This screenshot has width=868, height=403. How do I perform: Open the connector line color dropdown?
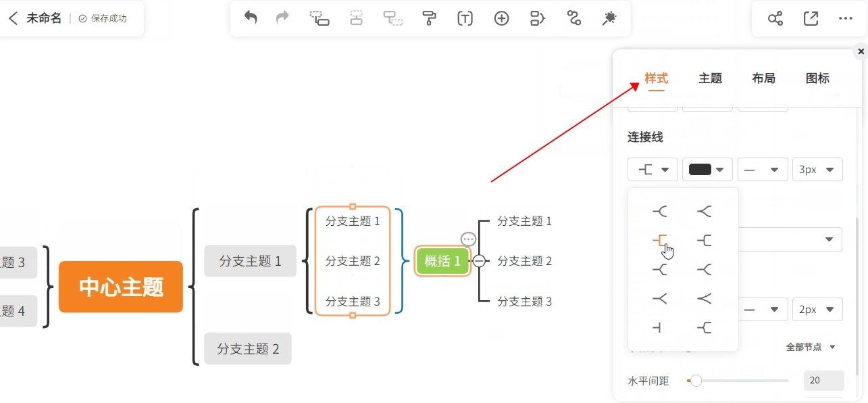(x=707, y=170)
